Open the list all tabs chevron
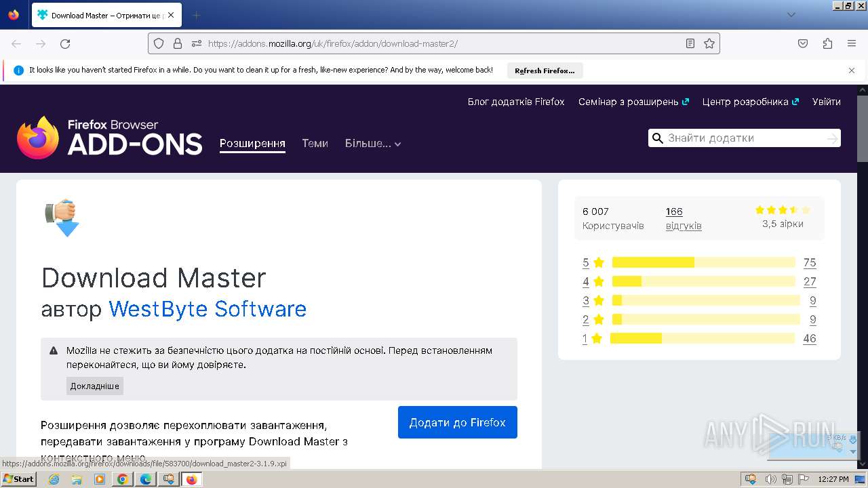This screenshot has height=488, width=868. (791, 15)
